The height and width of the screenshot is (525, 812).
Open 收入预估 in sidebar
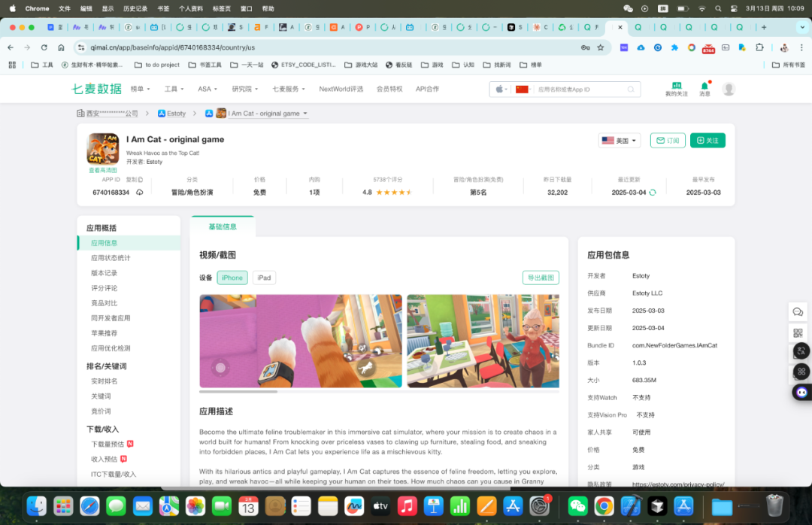click(104, 459)
